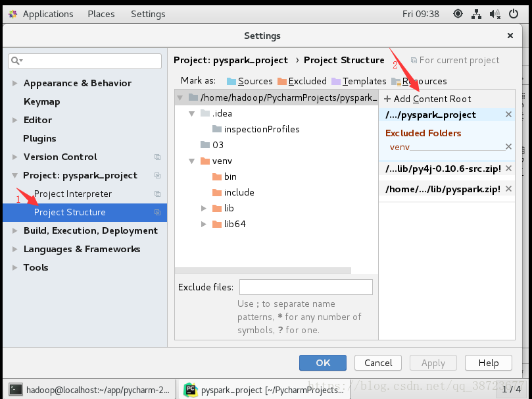This screenshot has width=532, height=399.
Task: Expand the Tools settings group
Action: pyautogui.click(x=14, y=267)
